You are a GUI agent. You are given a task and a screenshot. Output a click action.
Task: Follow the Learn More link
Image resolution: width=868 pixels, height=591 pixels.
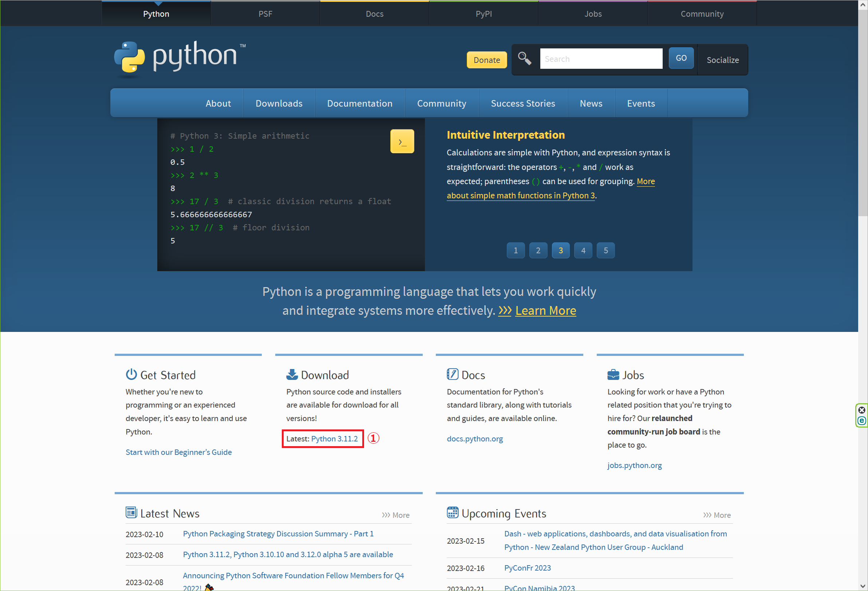pos(545,311)
